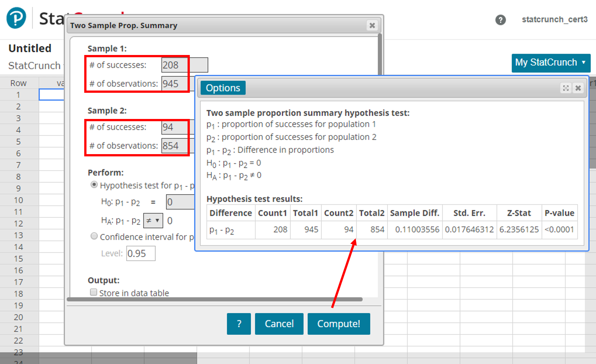Click Sample 1 observations field 945
Viewport: 596px width, 364px height.
coord(178,84)
